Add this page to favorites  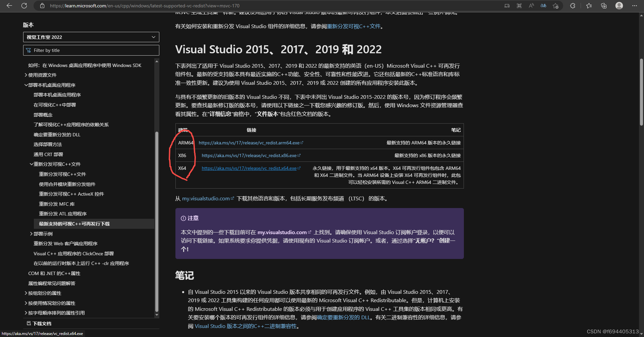point(556,6)
